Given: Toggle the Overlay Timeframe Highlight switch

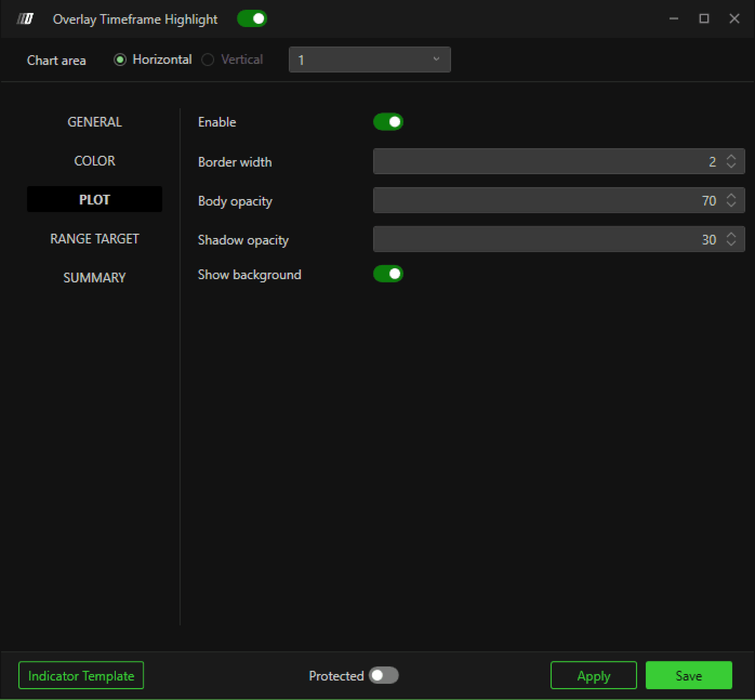Looking at the screenshot, I should pos(252,19).
